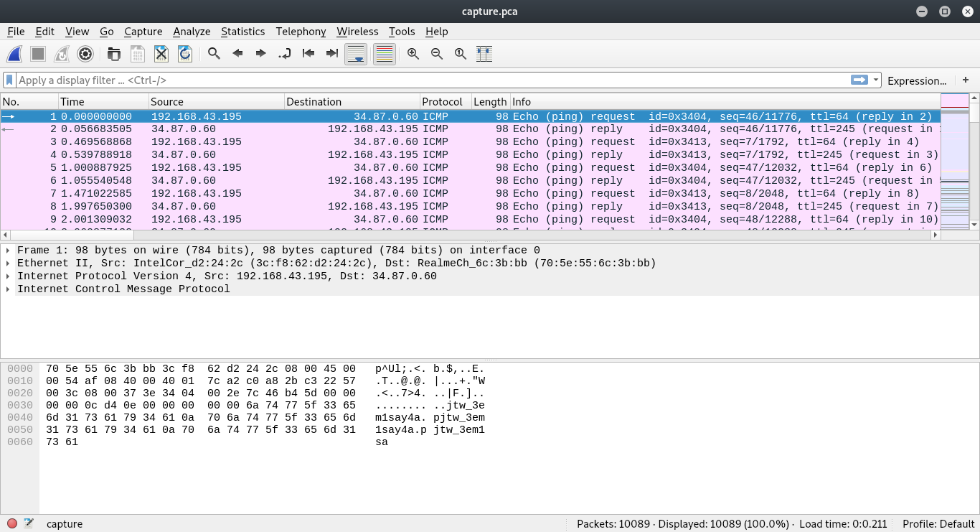The width and height of the screenshot is (980, 532).
Task: Open the Analyze menu
Action: tap(192, 32)
